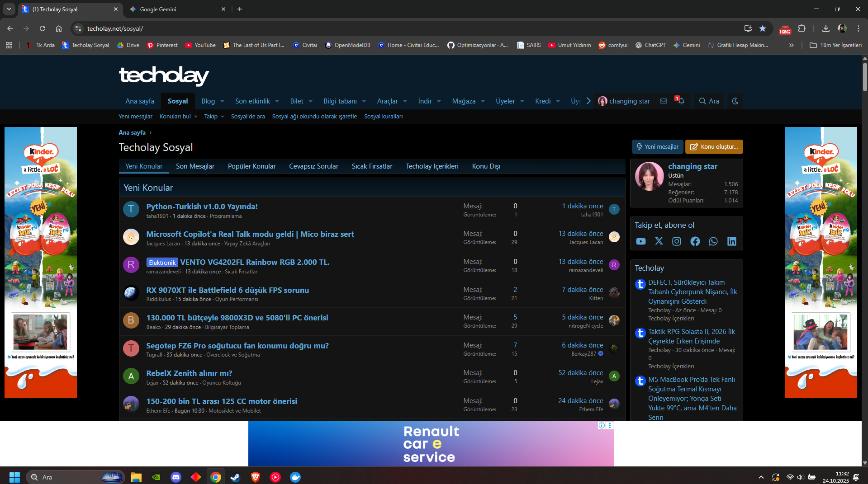Viewport: 868px width, 484px height.
Task: Switch to Popüler Konular tab
Action: click(251, 166)
